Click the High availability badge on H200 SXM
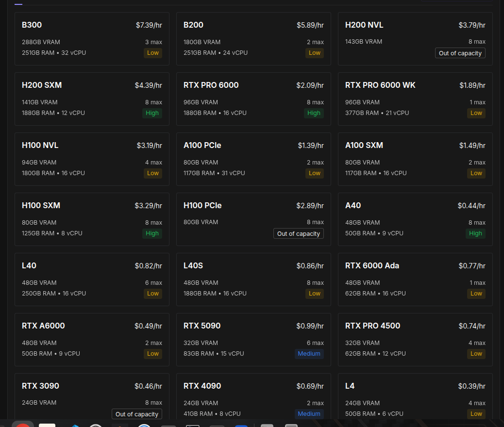The height and width of the screenshot is (427, 504). tap(152, 113)
